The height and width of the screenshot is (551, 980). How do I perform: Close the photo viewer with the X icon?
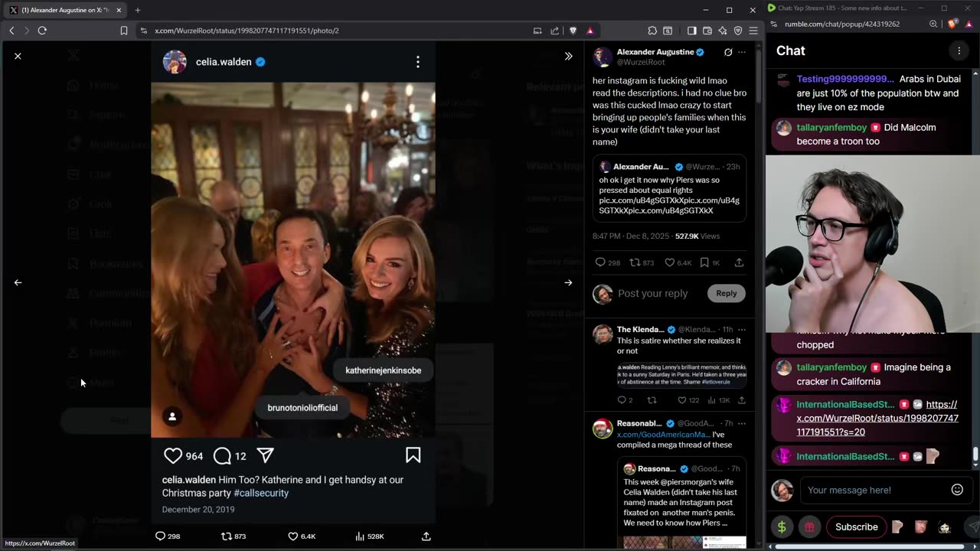(x=18, y=56)
